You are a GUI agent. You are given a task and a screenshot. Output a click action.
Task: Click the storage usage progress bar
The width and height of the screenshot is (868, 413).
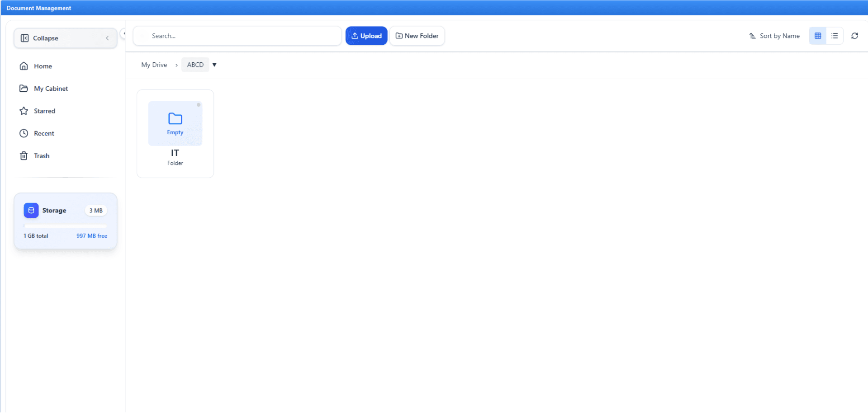click(65, 225)
